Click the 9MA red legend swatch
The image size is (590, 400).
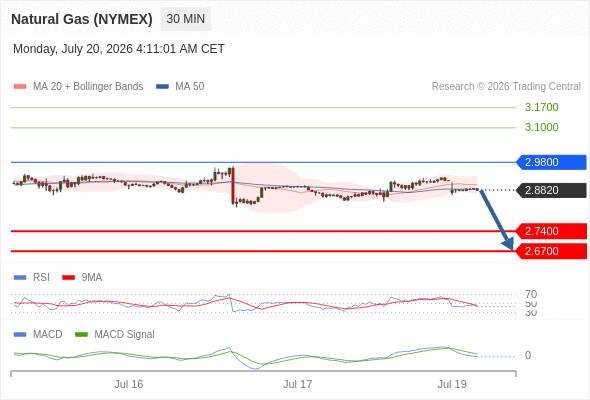click(x=68, y=278)
